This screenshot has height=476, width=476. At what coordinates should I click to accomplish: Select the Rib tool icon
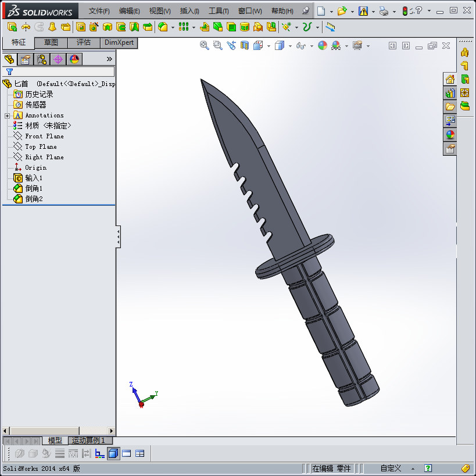205,27
